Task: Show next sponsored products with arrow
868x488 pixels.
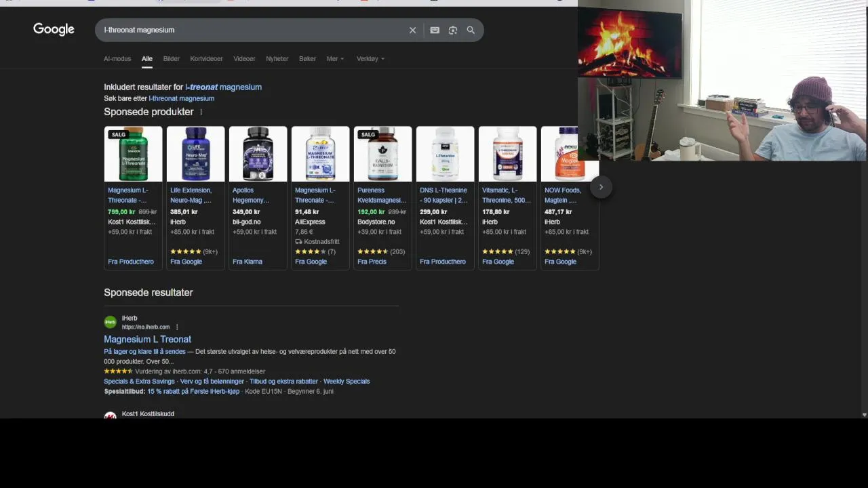Action: pos(601,187)
